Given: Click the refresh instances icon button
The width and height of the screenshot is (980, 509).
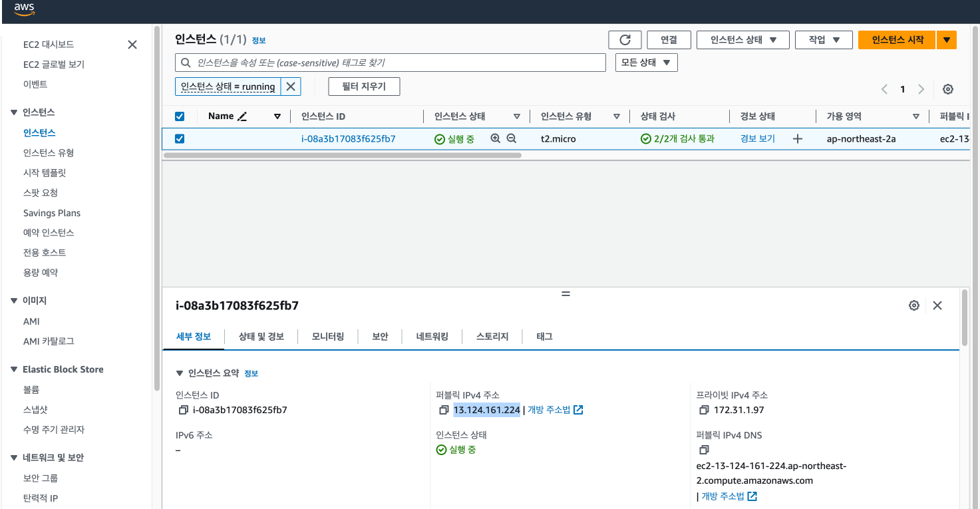Looking at the screenshot, I should (x=625, y=40).
